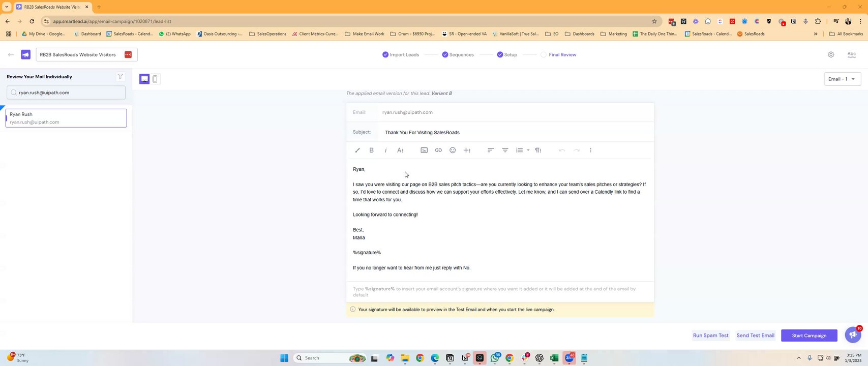868x366 pixels.
Task: Click the taskbar Search box
Action: [x=331, y=358]
